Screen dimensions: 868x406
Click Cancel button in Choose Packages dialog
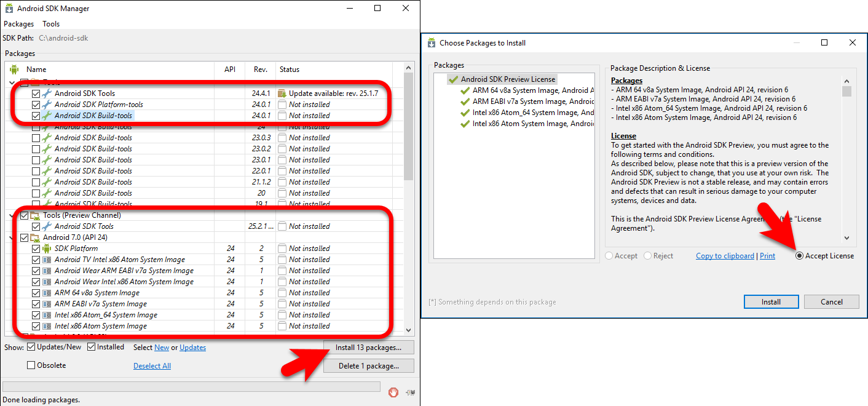(x=832, y=302)
